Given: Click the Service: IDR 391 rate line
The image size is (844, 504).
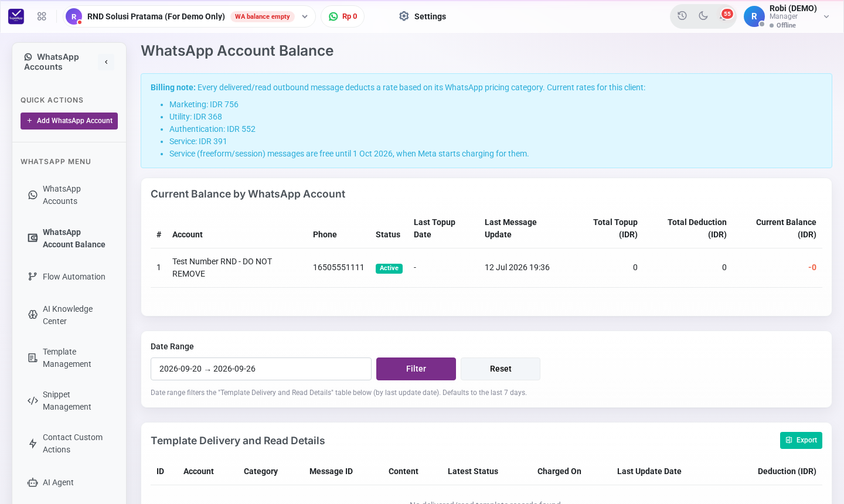Looking at the screenshot, I should click(198, 141).
